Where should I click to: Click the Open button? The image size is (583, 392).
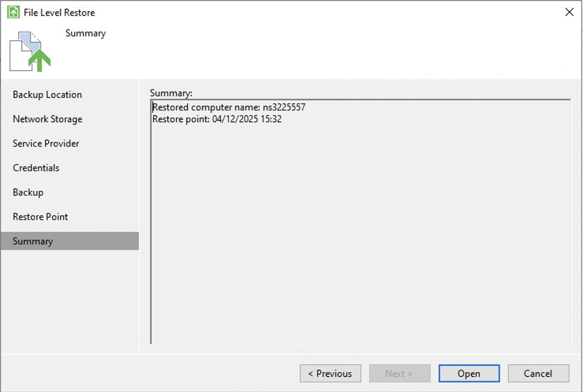tap(469, 373)
